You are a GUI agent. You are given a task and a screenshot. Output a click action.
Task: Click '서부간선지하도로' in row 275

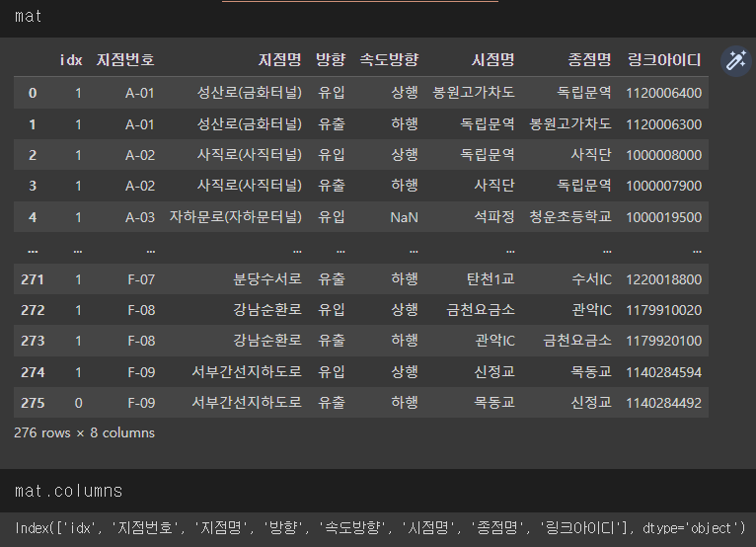click(247, 403)
